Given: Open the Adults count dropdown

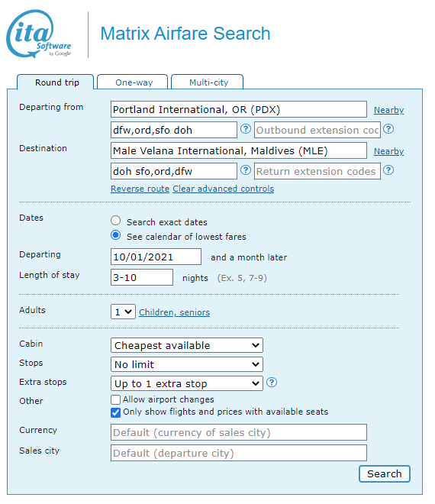Looking at the screenshot, I should click(123, 312).
